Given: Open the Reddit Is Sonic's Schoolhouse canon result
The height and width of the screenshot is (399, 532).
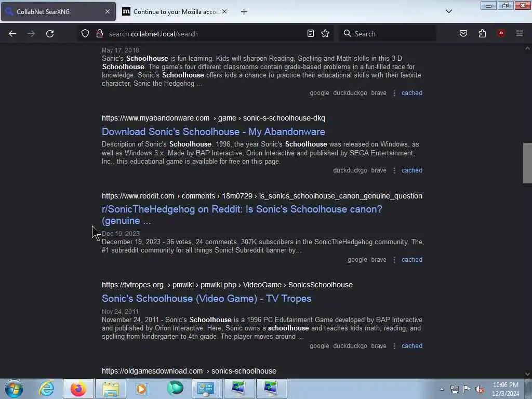Looking at the screenshot, I should (x=242, y=215).
